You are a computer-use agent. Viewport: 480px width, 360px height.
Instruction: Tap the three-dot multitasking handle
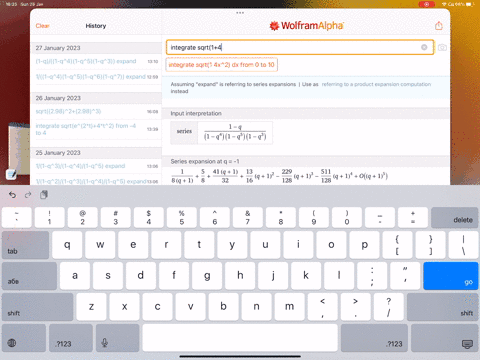coord(240,13)
